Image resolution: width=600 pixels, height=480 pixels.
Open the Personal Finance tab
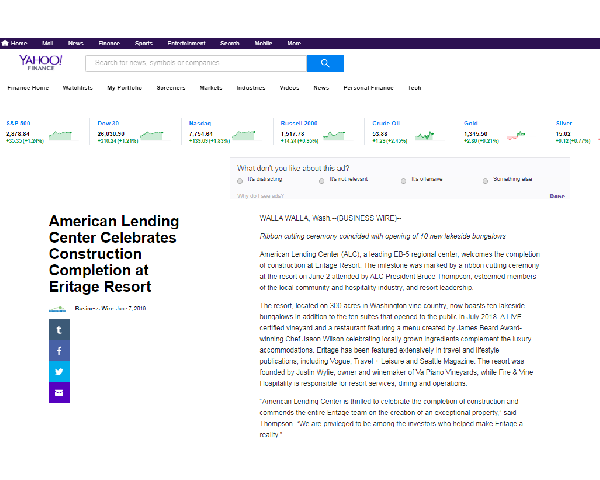coord(368,88)
